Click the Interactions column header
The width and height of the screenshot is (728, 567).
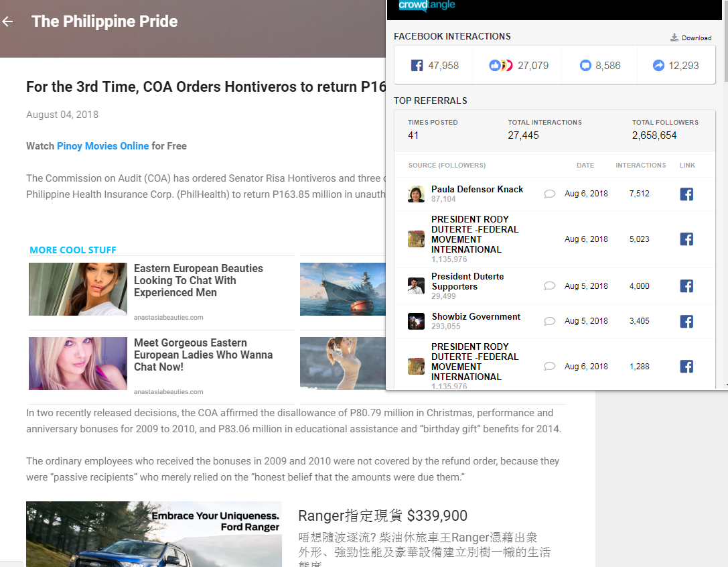(641, 166)
